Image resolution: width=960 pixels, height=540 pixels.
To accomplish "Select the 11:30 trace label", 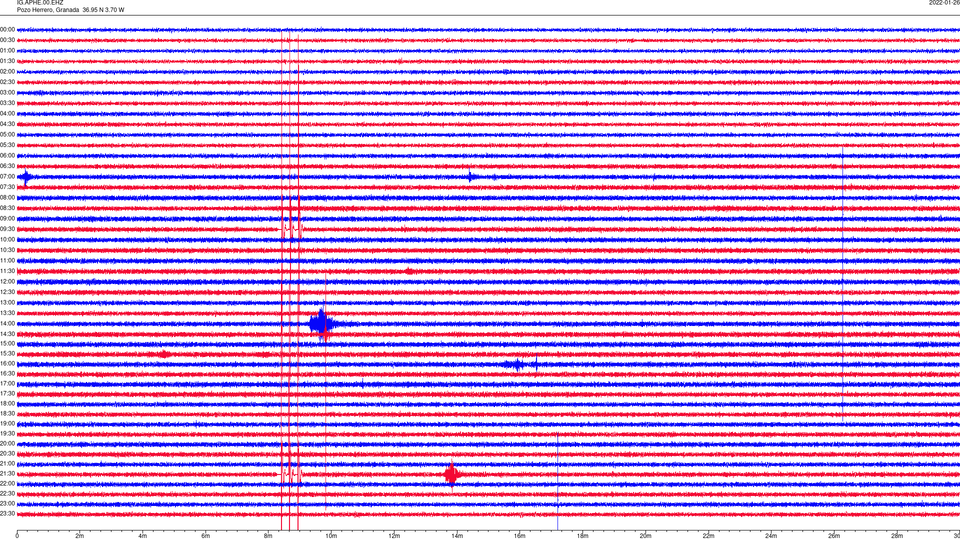I will [8, 271].
